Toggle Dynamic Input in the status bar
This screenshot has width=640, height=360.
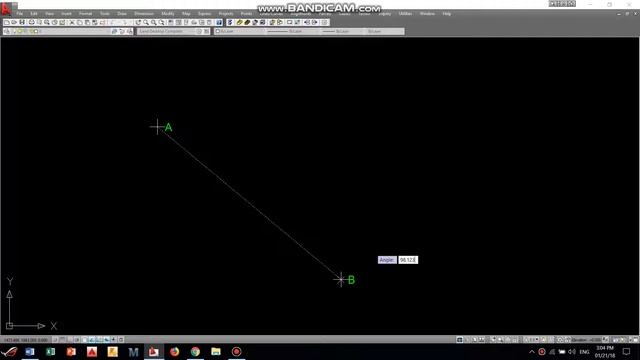pos(107,340)
